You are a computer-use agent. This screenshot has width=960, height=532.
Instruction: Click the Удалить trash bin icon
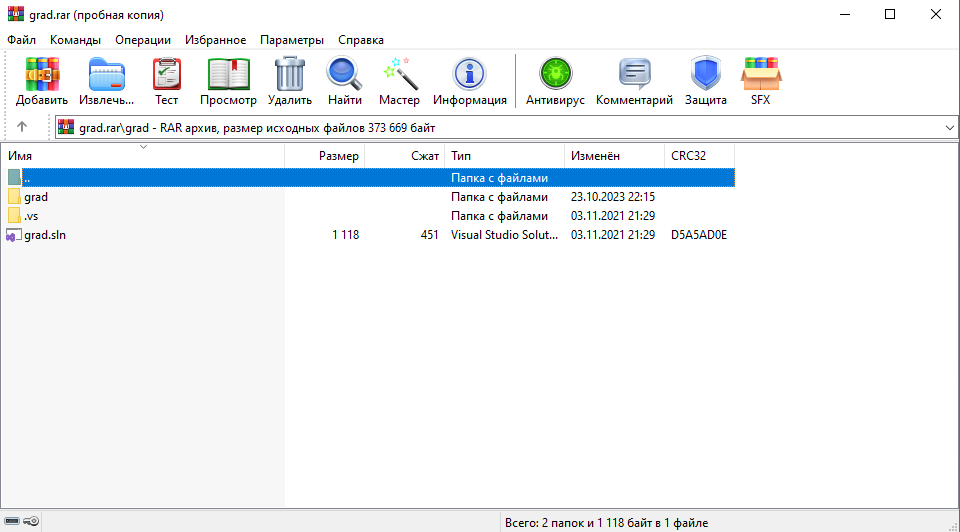[x=290, y=75]
